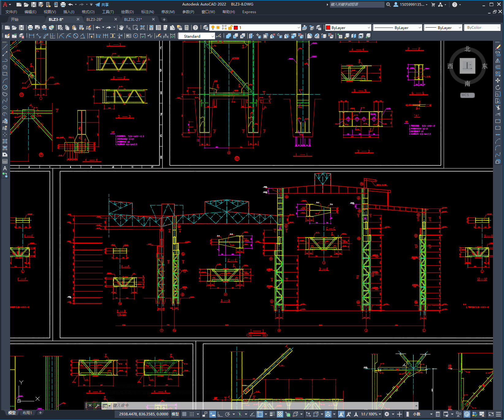Click the 上 top face of ViewCube

tap(467, 66)
